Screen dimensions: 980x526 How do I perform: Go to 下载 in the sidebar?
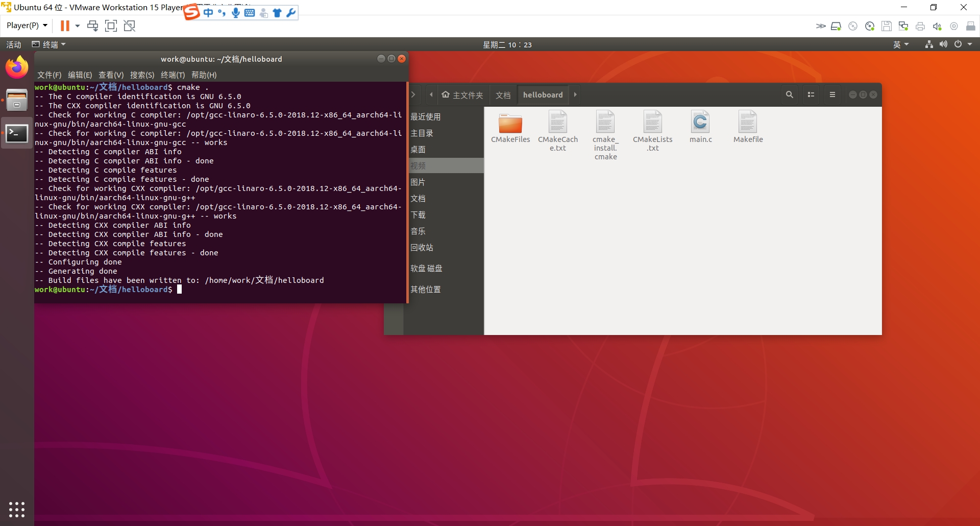pos(418,215)
